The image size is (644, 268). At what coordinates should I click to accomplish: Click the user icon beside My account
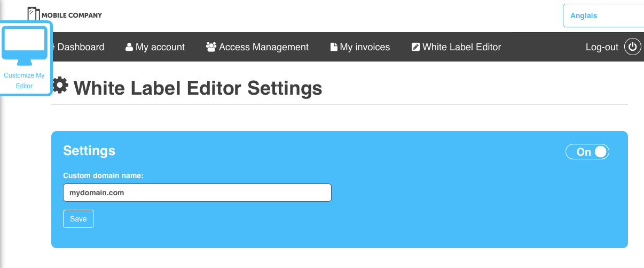coord(129,47)
